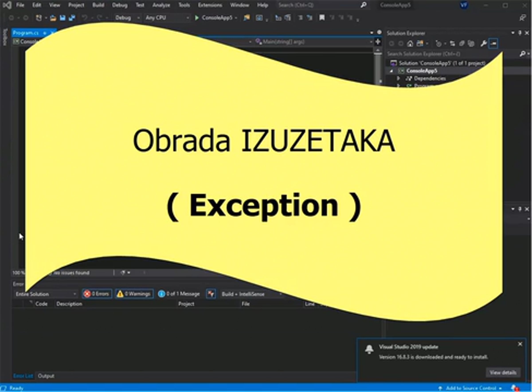Click View details in update notification

point(503,373)
